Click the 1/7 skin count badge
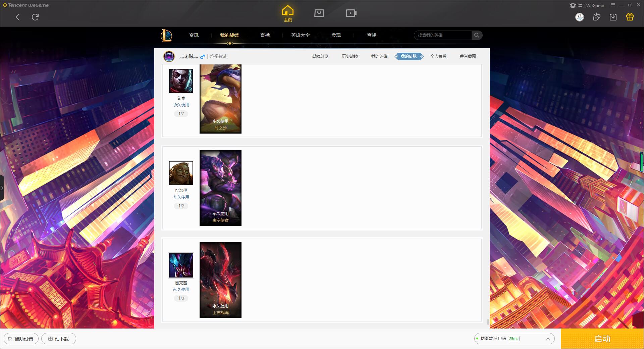 (181, 114)
